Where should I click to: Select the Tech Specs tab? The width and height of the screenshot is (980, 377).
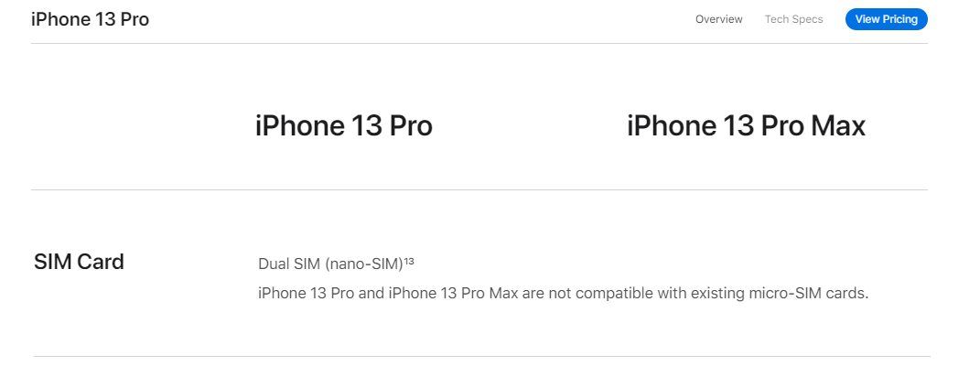tap(793, 19)
